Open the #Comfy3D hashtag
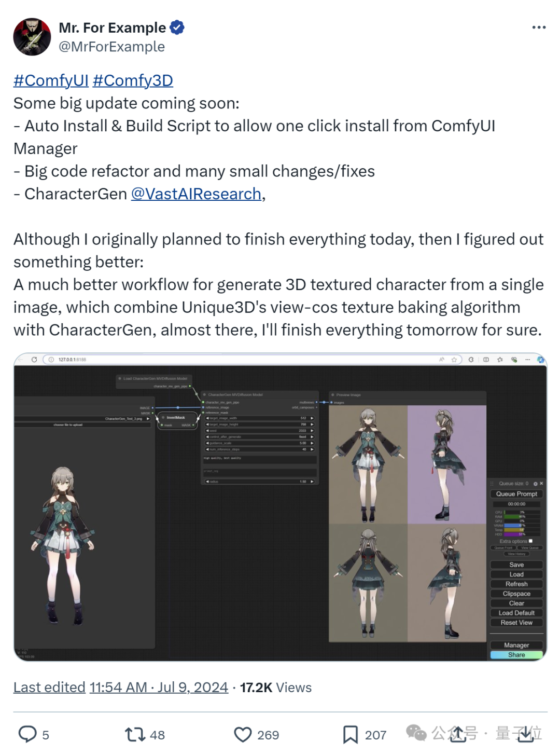 (133, 80)
